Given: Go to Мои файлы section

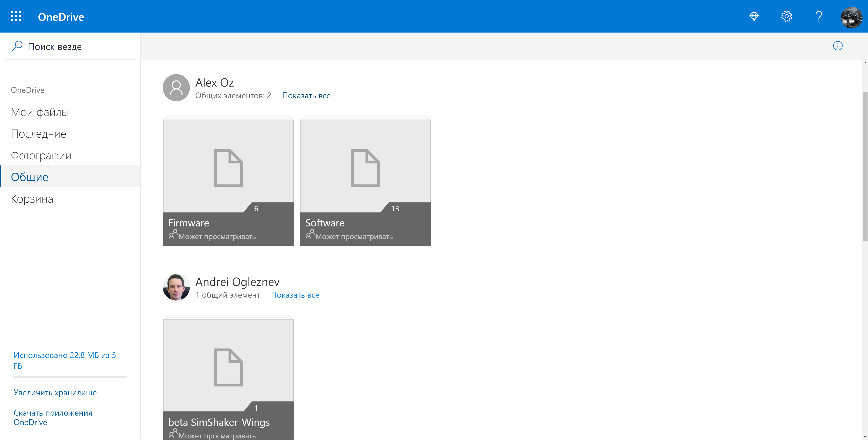Looking at the screenshot, I should (x=40, y=112).
